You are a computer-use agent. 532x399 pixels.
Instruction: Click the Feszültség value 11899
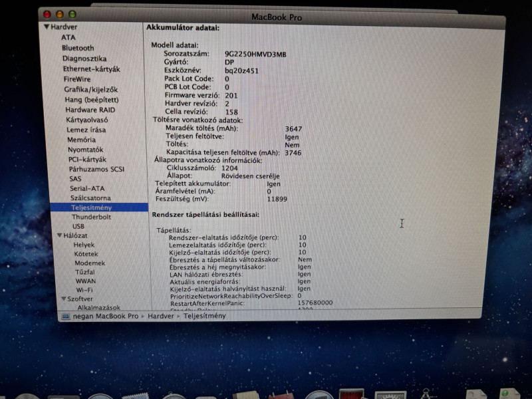(277, 199)
